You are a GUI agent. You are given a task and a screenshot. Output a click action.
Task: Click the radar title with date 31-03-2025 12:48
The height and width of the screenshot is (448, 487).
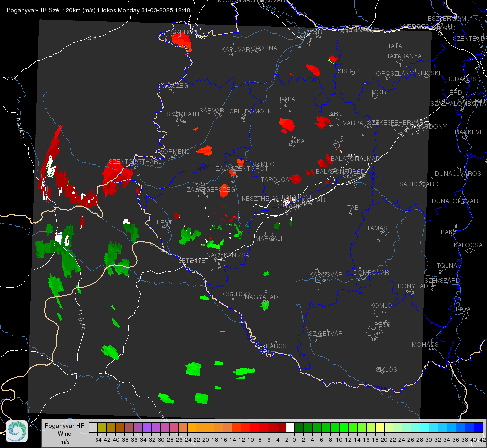(x=98, y=10)
